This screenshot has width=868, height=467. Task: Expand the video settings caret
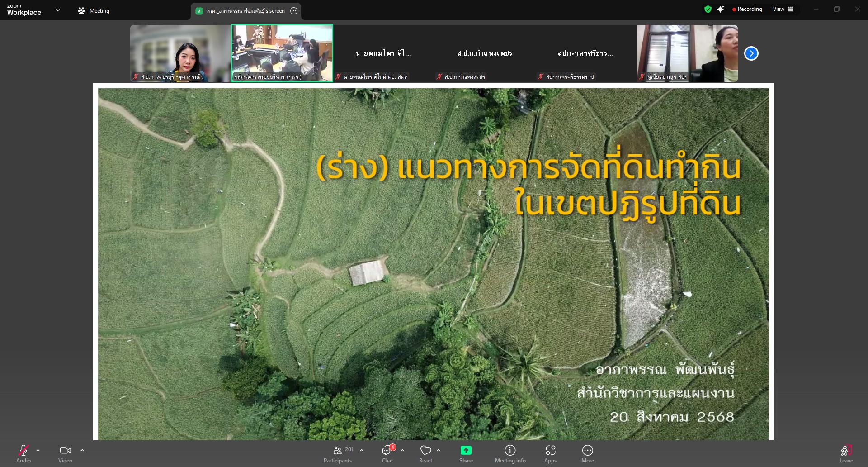click(x=82, y=450)
